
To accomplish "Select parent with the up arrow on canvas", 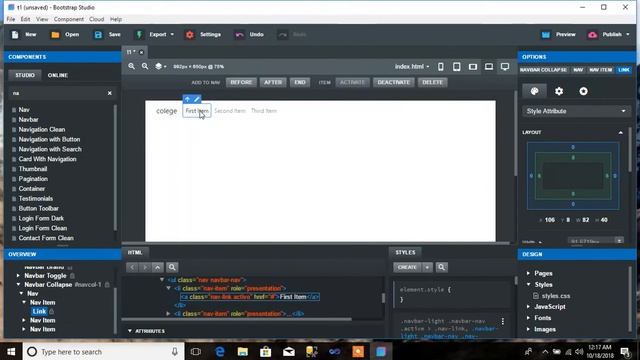I will coord(187,99).
